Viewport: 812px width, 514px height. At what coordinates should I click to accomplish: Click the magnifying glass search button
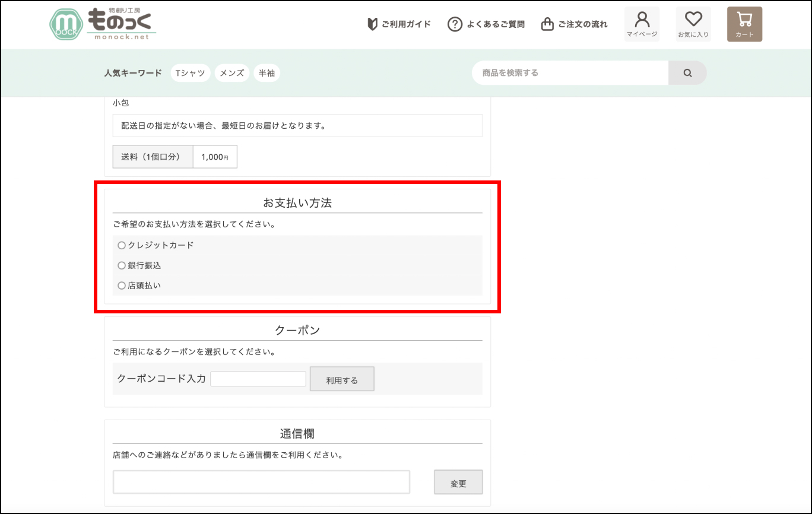[x=687, y=73]
